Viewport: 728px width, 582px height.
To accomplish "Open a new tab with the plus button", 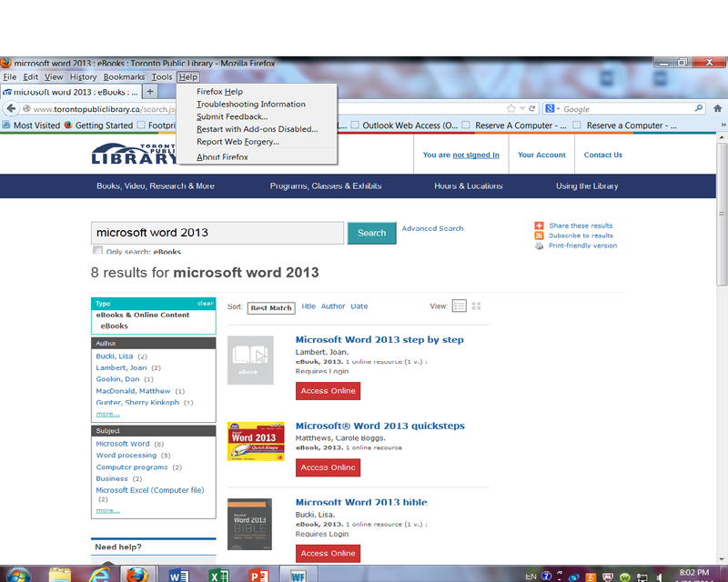I will coord(150,92).
